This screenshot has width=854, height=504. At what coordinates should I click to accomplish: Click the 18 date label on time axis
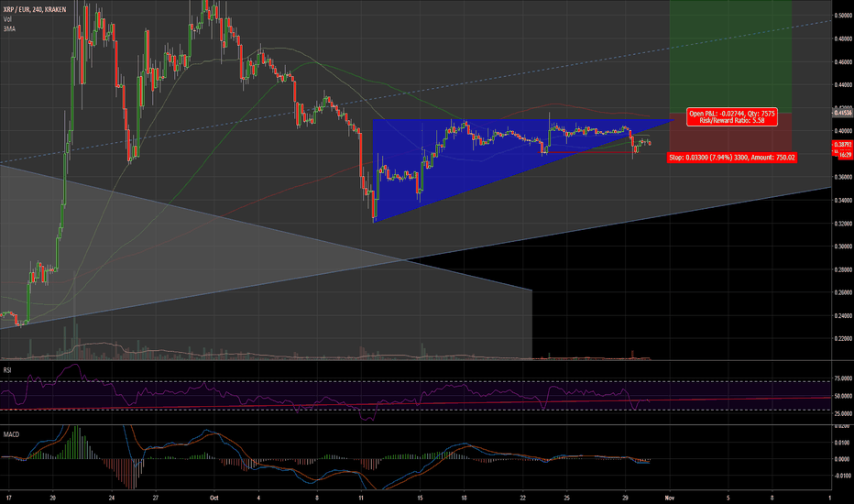(x=464, y=498)
